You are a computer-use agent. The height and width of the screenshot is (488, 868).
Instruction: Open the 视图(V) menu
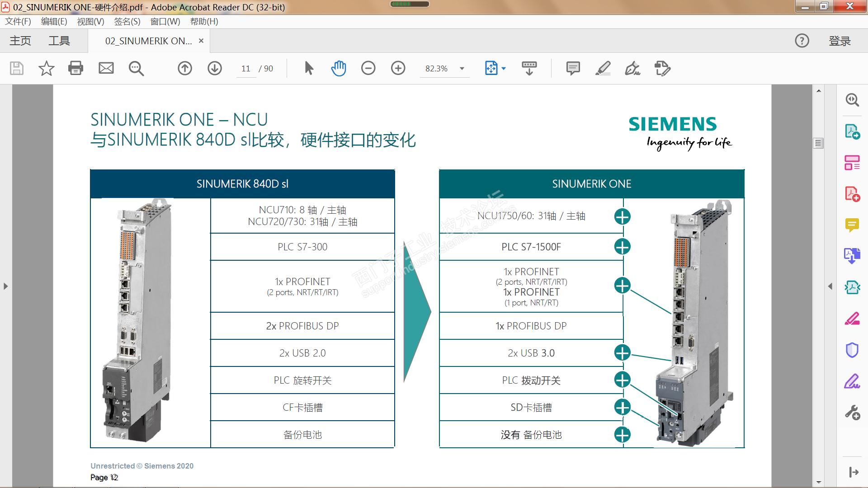coord(90,21)
